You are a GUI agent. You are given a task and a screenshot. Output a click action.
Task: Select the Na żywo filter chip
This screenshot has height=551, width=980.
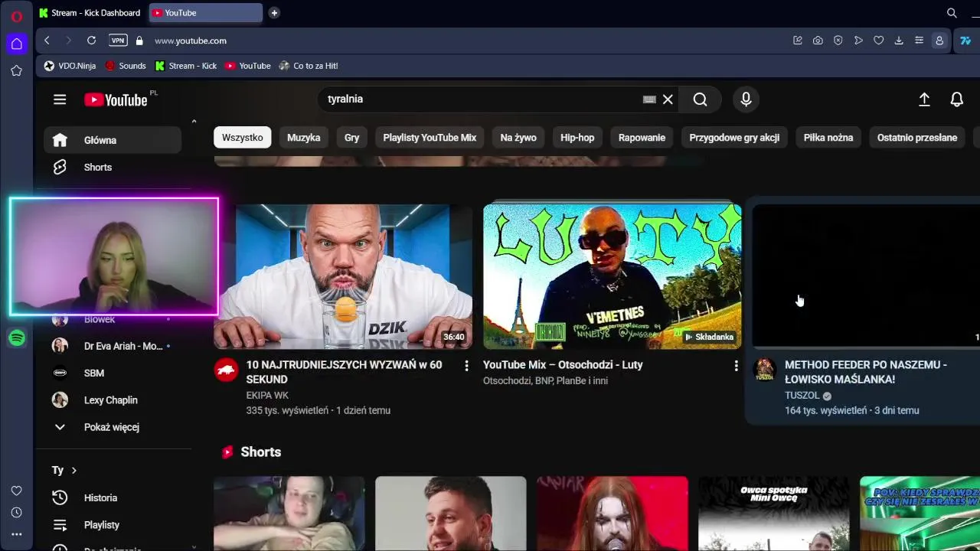tap(518, 138)
